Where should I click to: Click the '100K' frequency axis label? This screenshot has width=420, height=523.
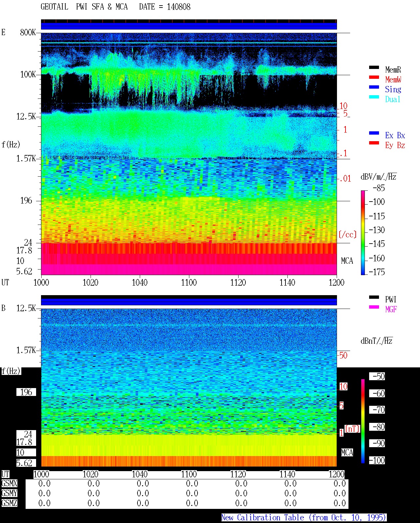28,74
